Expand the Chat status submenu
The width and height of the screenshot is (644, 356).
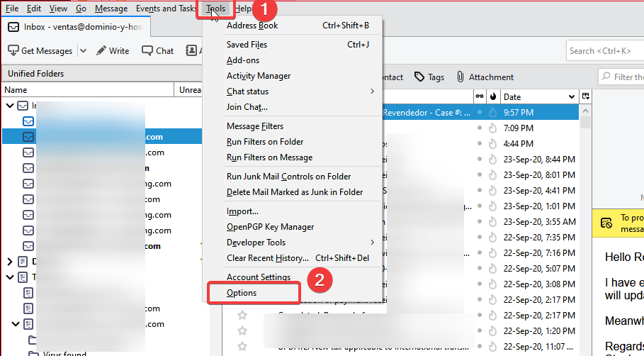372,91
